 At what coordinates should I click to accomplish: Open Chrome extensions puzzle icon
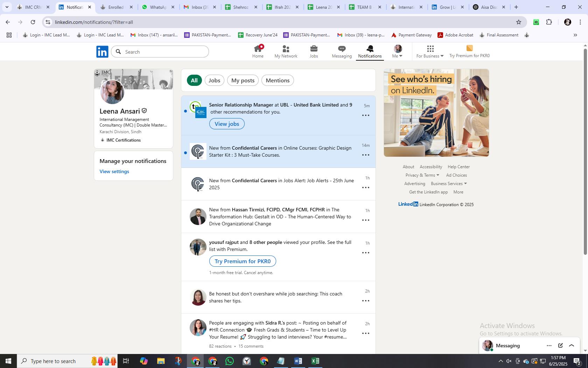pyautogui.click(x=549, y=22)
